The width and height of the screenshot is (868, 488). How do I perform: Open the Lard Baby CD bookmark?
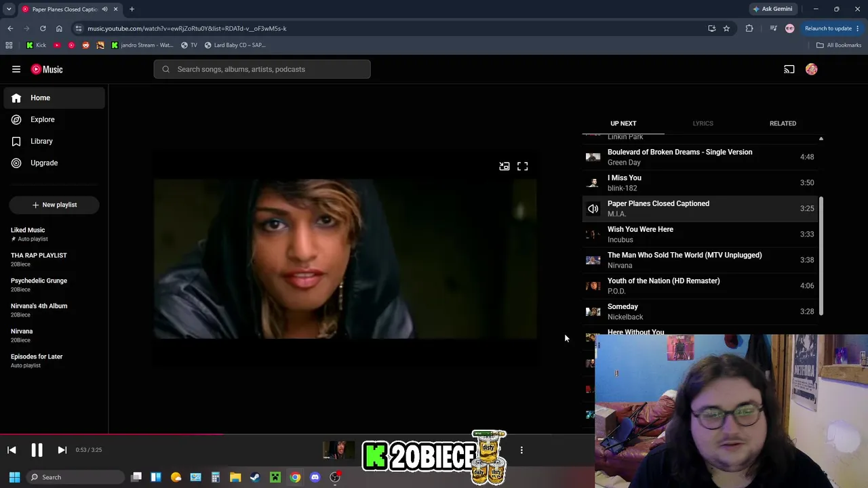click(x=235, y=45)
